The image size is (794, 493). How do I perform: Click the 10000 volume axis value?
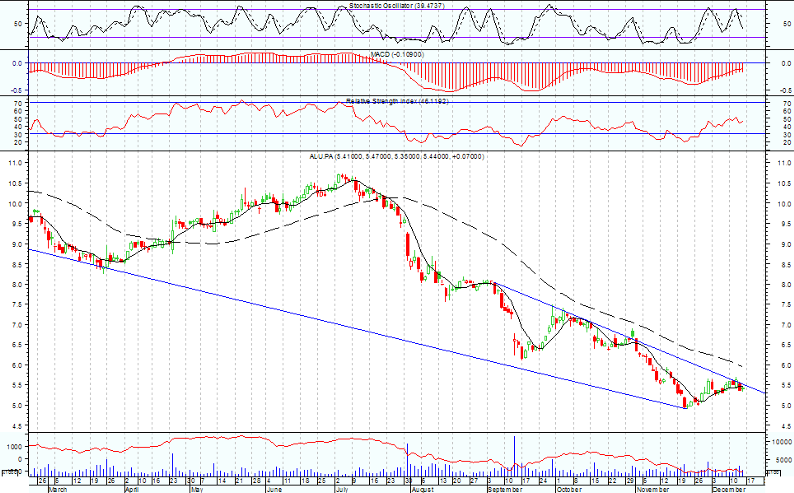781,441
